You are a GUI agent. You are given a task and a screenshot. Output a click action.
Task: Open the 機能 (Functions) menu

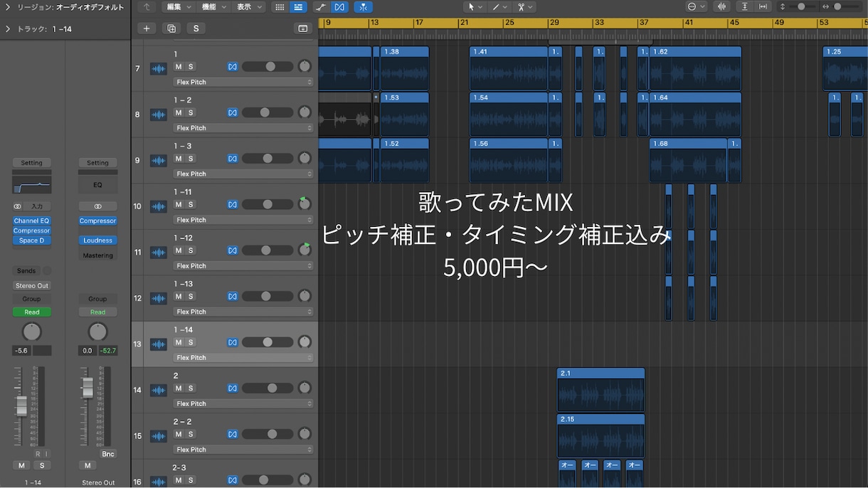[213, 7]
